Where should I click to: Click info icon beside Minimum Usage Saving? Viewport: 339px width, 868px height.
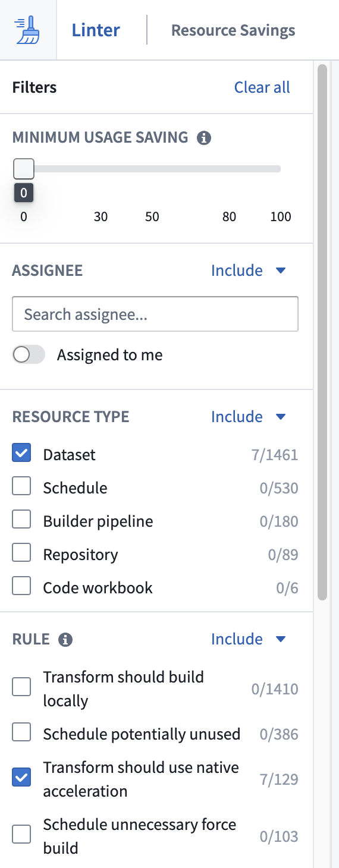pos(204,138)
